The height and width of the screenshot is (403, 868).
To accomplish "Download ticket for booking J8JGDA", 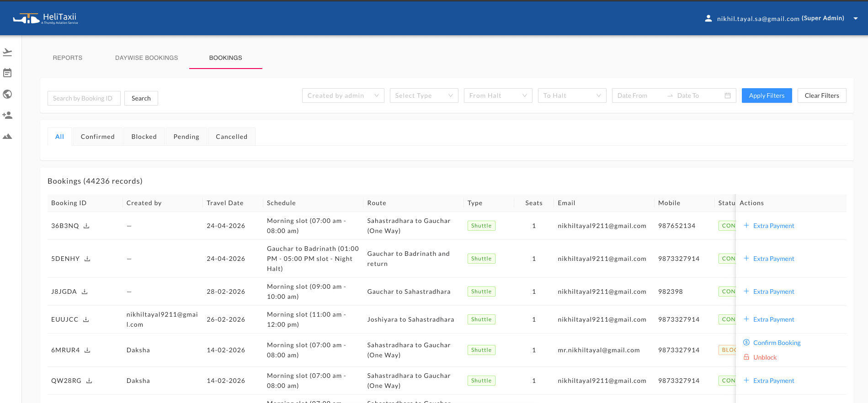I will point(85,292).
